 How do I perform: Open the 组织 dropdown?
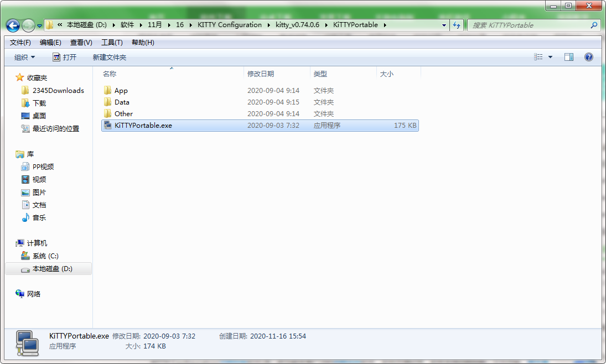click(24, 57)
